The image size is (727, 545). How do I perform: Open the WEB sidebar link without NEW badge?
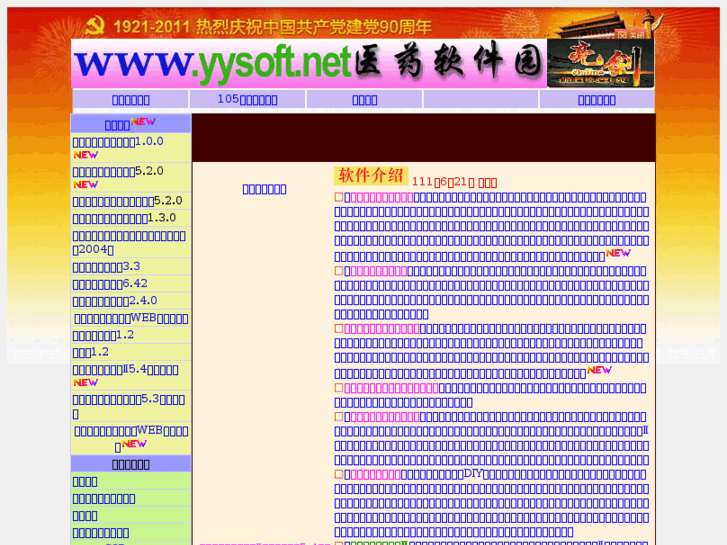[x=131, y=318]
